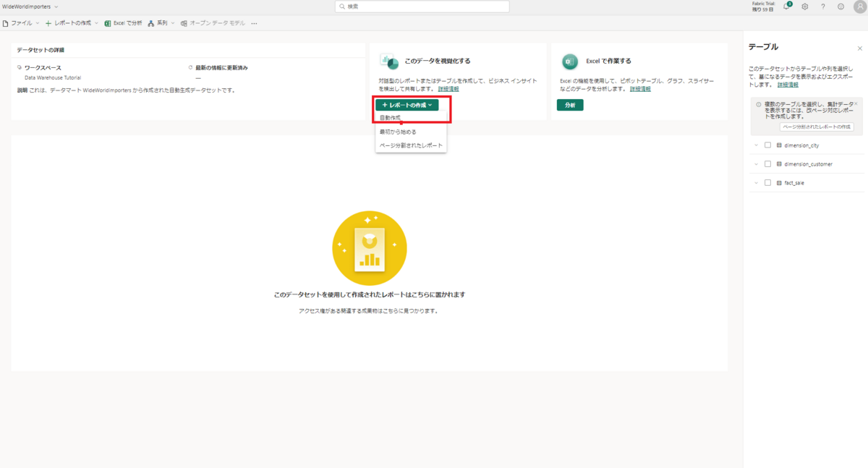Open the help question mark icon
The height and width of the screenshot is (468, 868).
tap(822, 7)
